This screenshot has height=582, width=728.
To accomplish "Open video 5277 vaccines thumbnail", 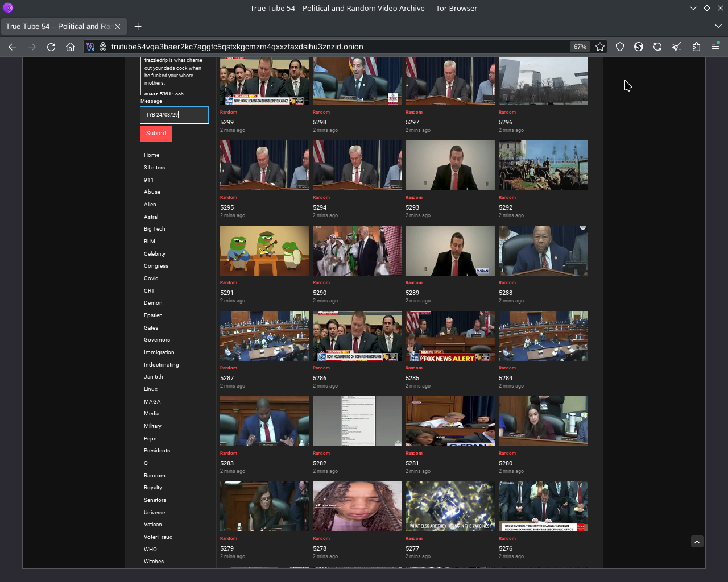I will tap(450, 506).
